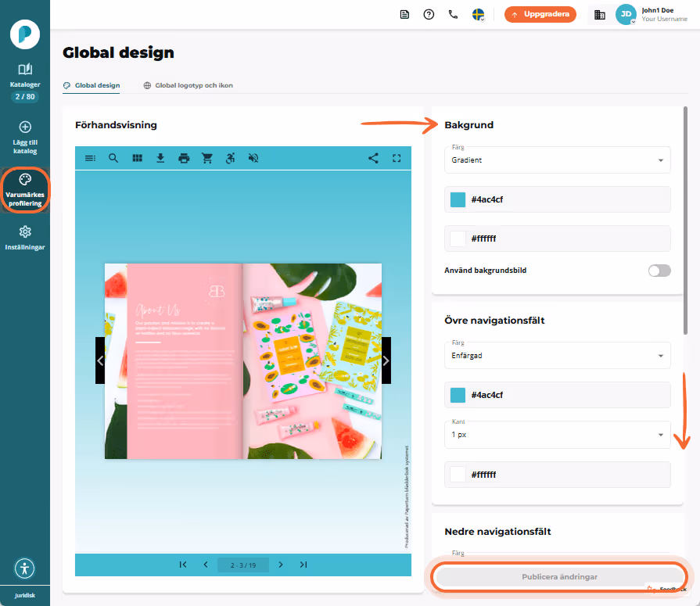Viewport: 700px width, 606px height.
Task: Switch to Global logotyp och ikon tab
Action: click(188, 85)
